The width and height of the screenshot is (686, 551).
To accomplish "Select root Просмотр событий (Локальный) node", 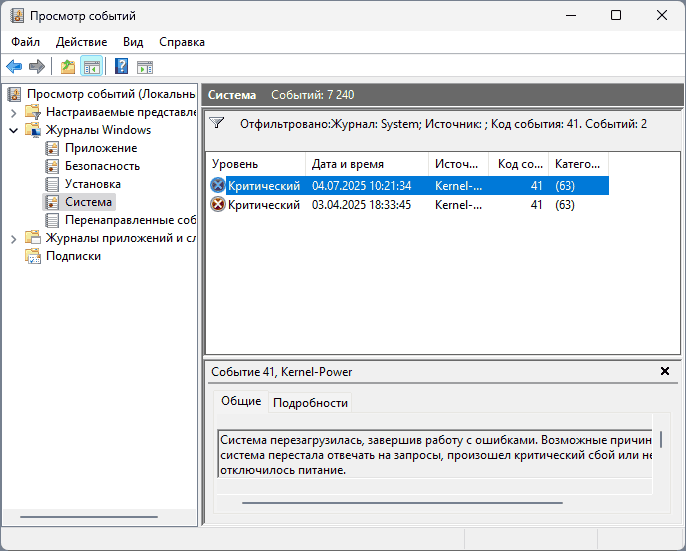I will point(111,94).
